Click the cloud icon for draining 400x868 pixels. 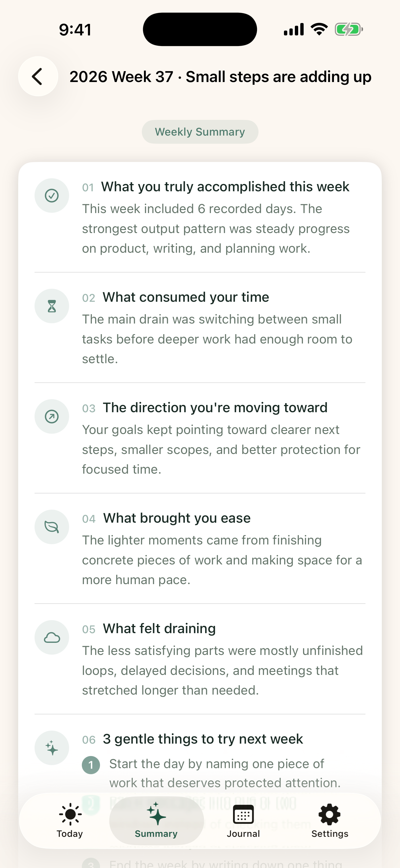pos(52,637)
